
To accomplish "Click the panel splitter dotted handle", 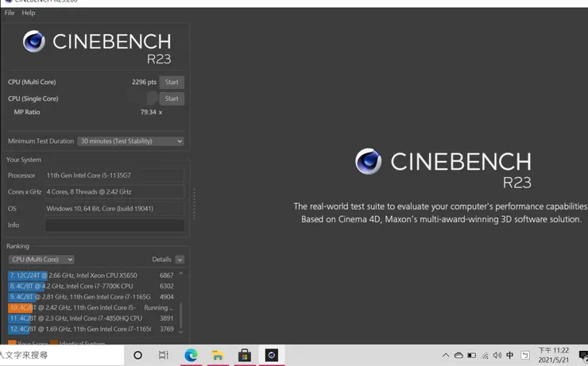I will (x=194, y=204).
